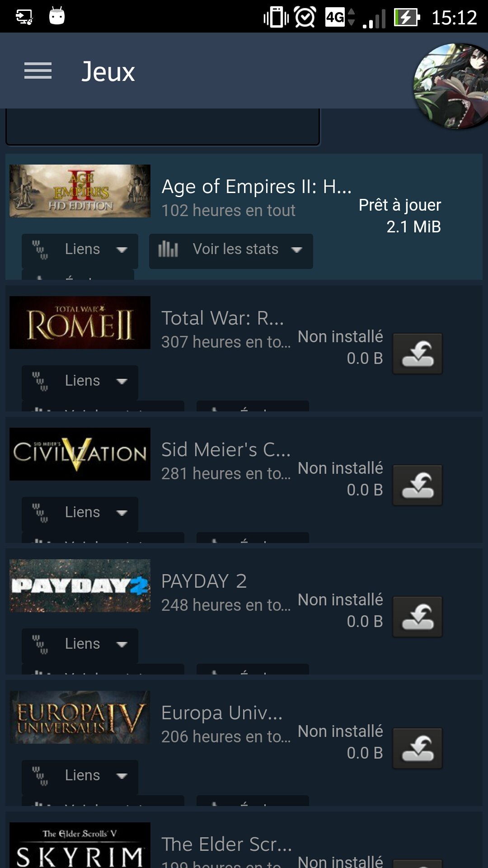Open the hamburger navigation menu
This screenshot has height=868, width=488.
click(x=38, y=71)
